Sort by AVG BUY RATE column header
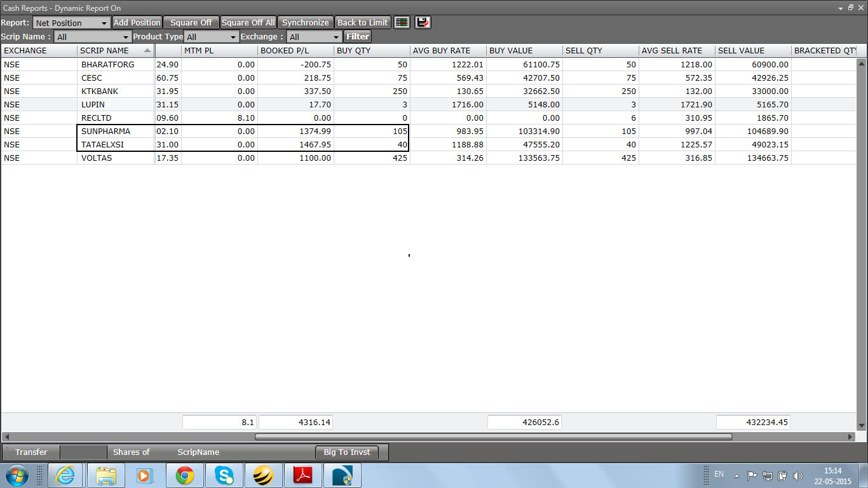Viewport: 868px width, 488px height. (448, 50)
